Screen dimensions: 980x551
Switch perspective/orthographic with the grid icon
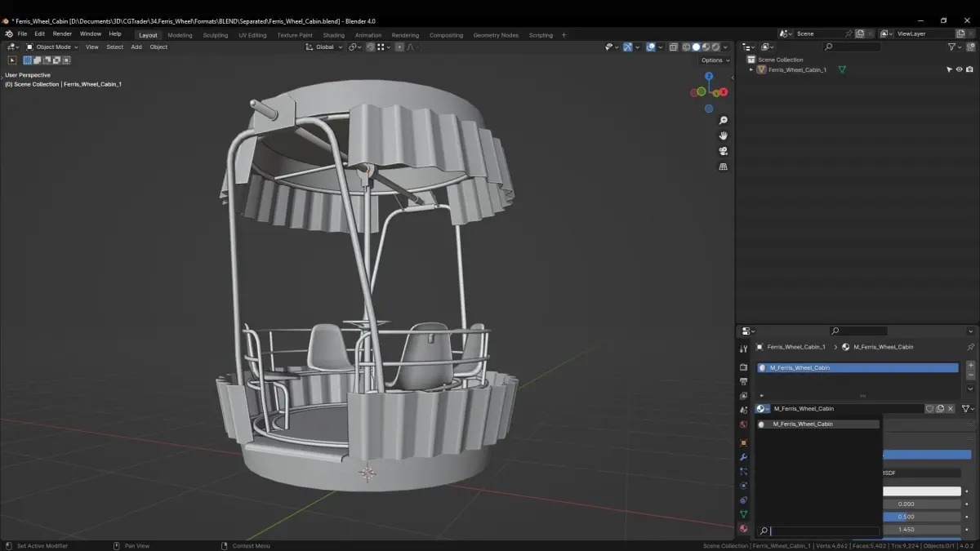pos(723,167)
